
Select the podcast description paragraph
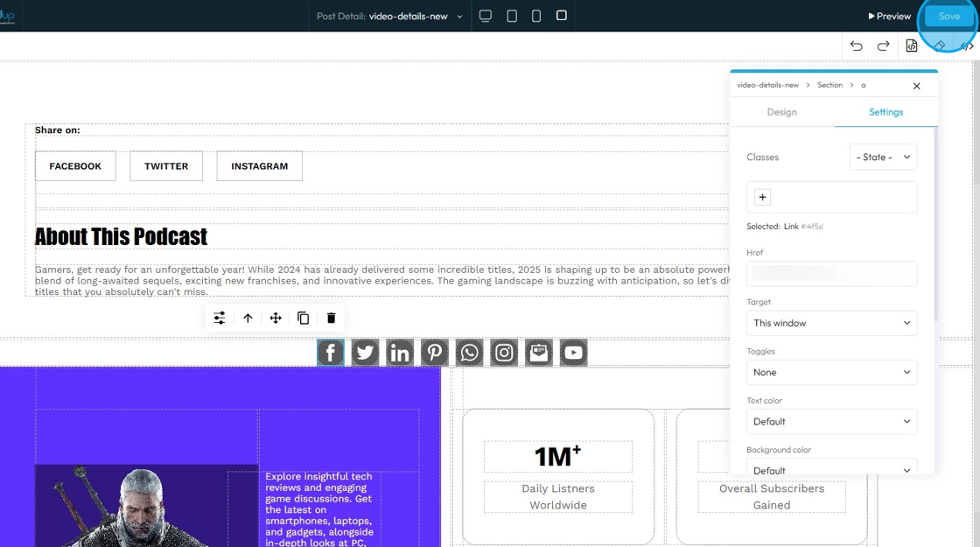[381, 281]
